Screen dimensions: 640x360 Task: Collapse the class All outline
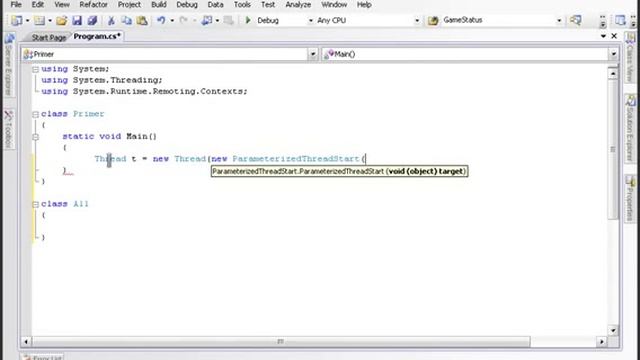click(36, 204)
